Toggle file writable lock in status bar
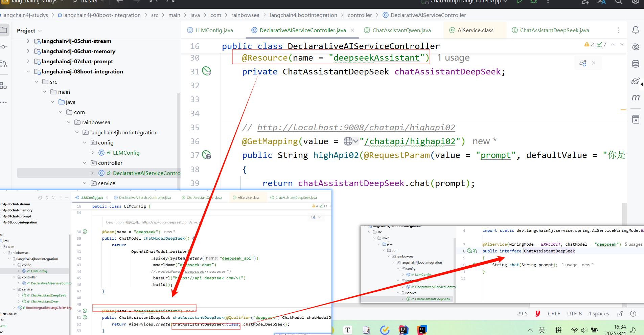644x335 pixels. pos(620,314)
